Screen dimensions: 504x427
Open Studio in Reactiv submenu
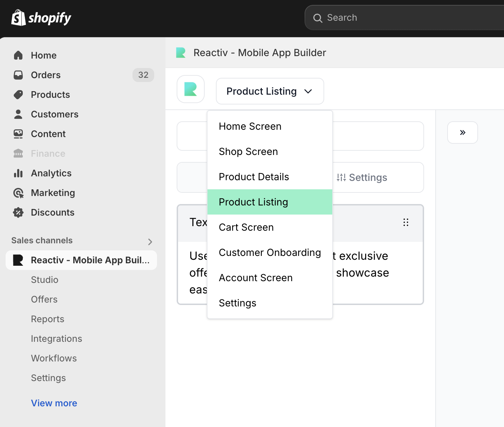[x=45, y=280]
